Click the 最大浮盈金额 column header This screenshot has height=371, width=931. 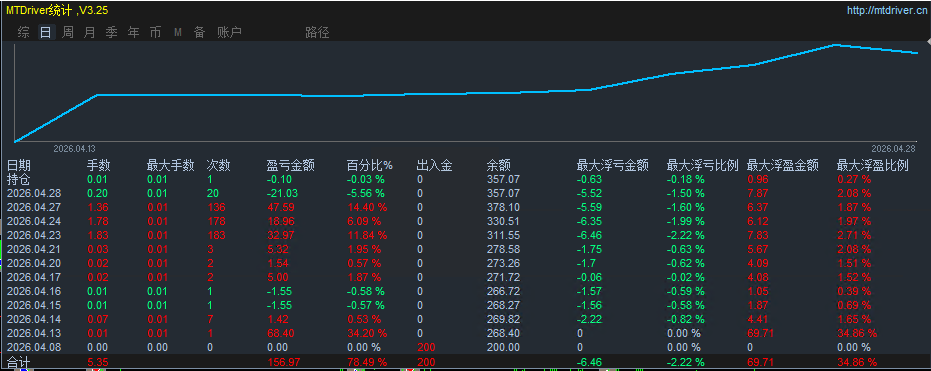pos(783,166)
